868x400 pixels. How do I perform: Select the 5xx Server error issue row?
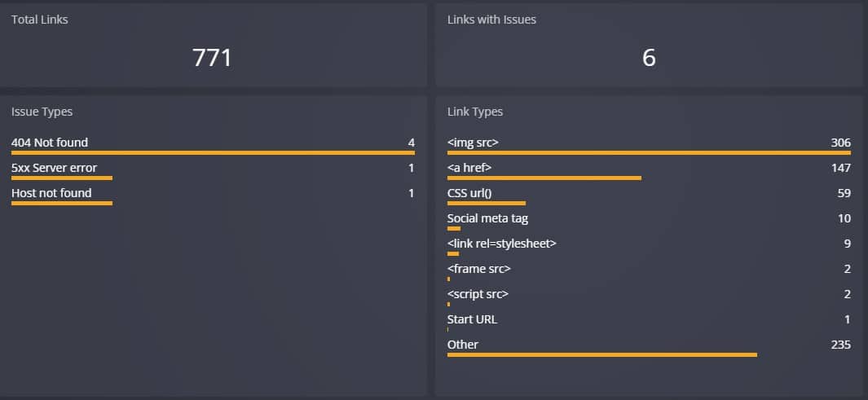(x=213, y=170)
